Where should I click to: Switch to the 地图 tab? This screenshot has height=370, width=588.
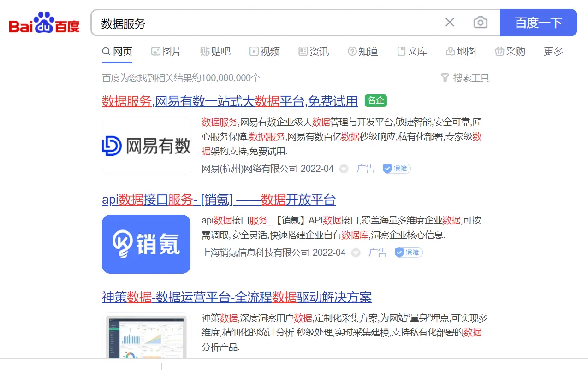coord(461,52)
